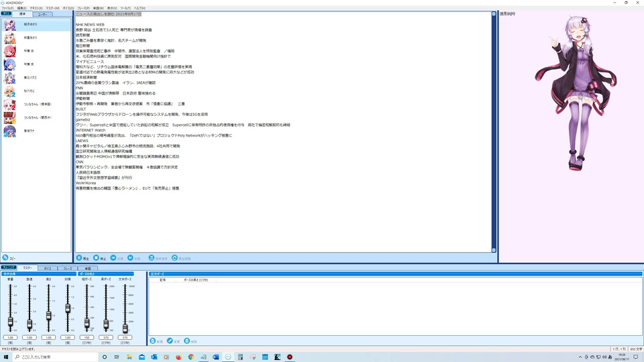Screen dimensions: 644x362
Task: Switch to the 標準 voice list tab
Action: pos(22,14)
